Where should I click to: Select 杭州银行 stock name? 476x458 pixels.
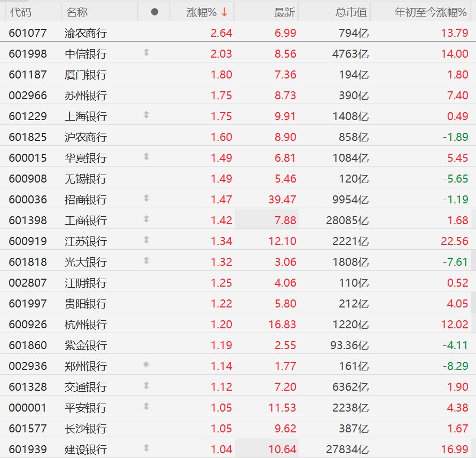[x=85, y=325]
